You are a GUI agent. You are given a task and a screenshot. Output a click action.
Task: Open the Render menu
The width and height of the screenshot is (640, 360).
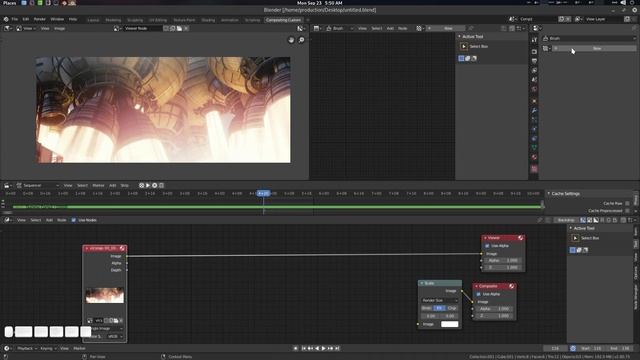[40, 19]
